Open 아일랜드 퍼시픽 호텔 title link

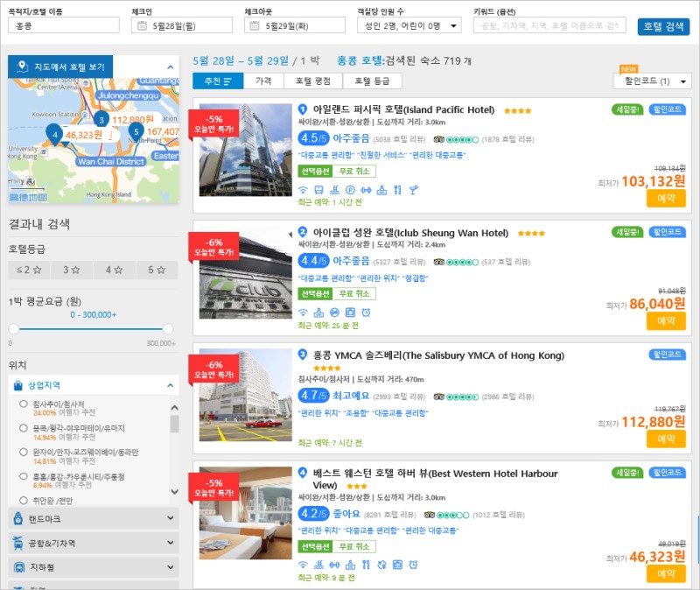pos(403,109)
